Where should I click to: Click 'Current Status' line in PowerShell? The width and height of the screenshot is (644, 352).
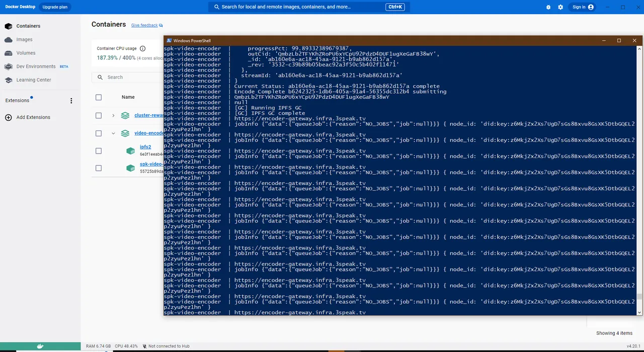pos(337,86)
